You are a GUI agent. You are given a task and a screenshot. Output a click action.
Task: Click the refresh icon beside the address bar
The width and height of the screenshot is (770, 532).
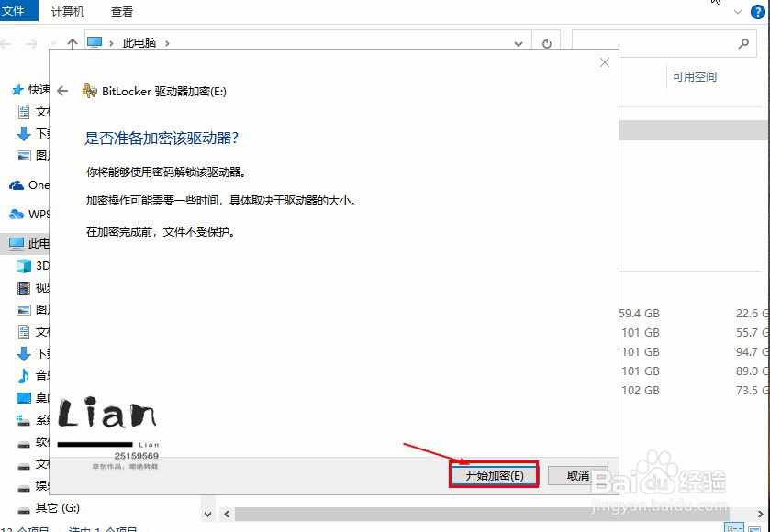[549, 42]
